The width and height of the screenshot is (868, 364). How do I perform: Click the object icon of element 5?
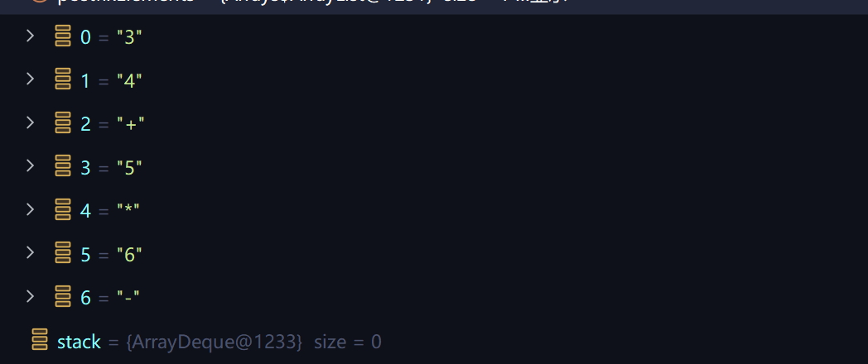[x=63, y=253]
